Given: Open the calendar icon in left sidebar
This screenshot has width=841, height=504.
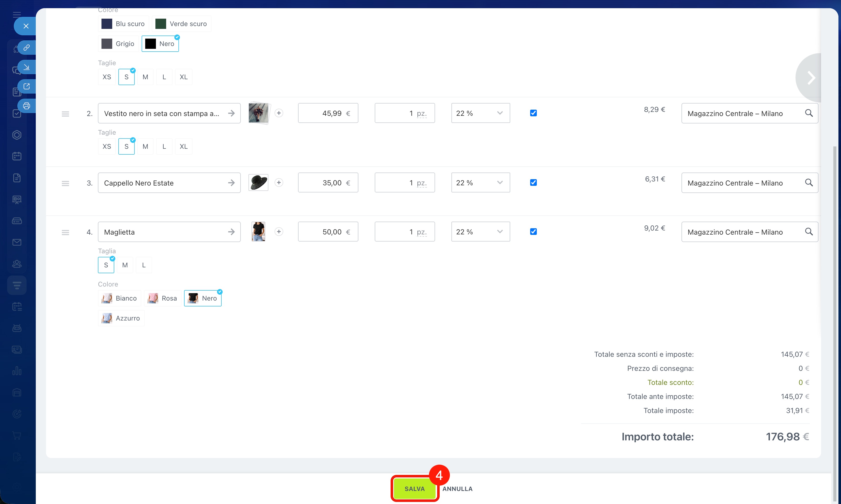Looking at the screenshot, I should [17, 156].
